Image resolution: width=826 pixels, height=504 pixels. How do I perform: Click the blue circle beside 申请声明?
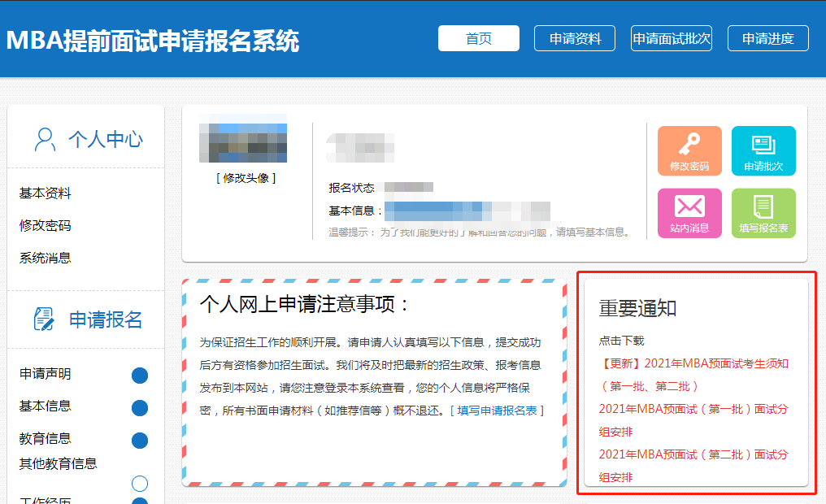(x=140, y=376)
